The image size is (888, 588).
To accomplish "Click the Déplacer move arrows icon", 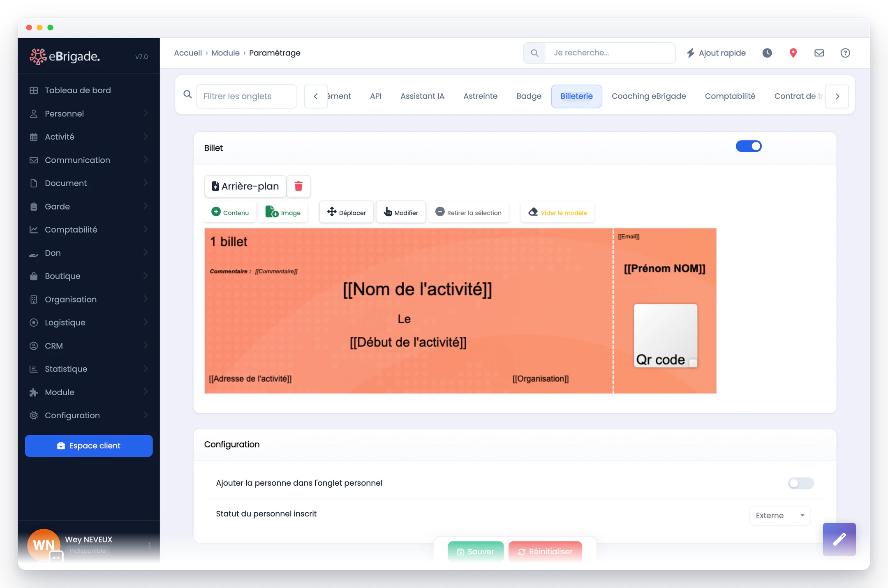I will click(332, 212).
